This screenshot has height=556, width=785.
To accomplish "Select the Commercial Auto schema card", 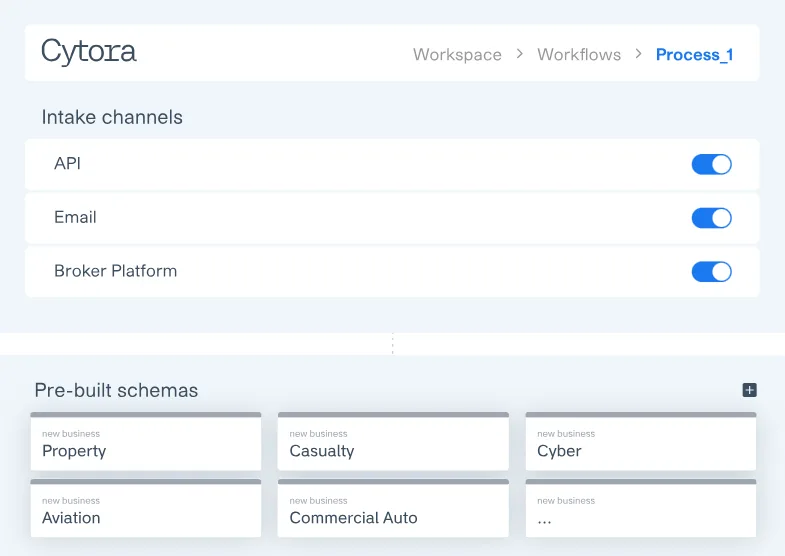I will click(393, 508).
